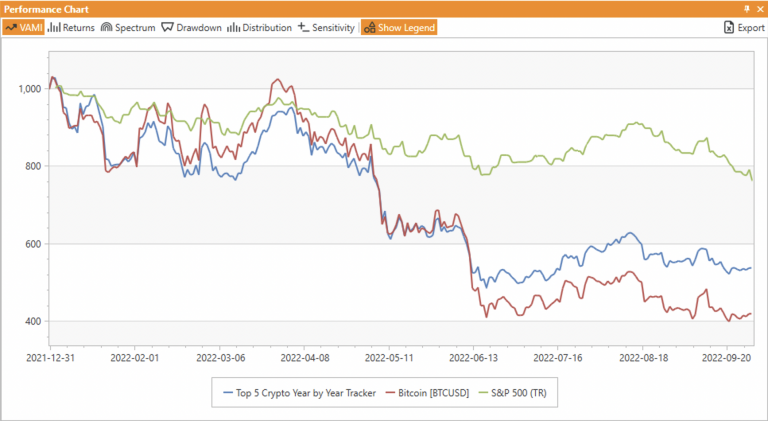The width and height of the screenshot is (768, 421).
Task: Open the Sensitivity chart view
Action: click(326, 28)
